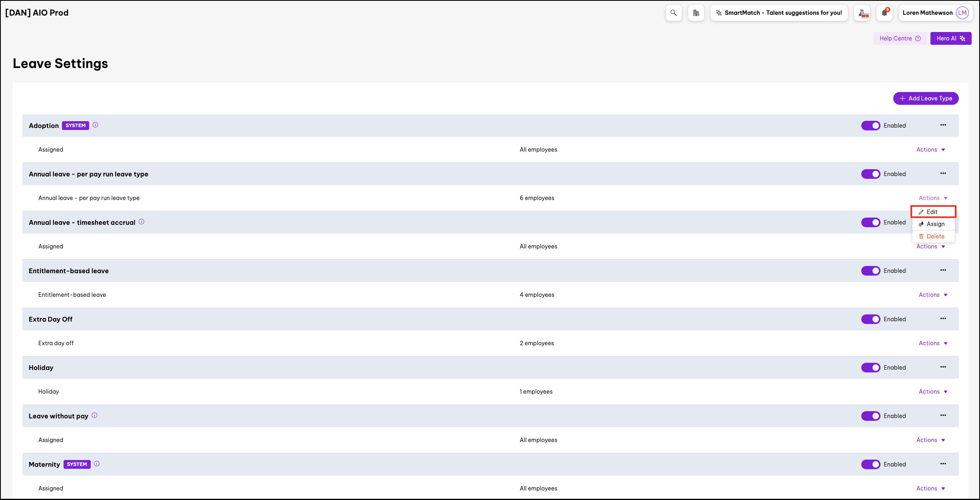Select Edit from the Actions menu
Viewport: 980px width, 500px height.
click(x=932, y=212)
